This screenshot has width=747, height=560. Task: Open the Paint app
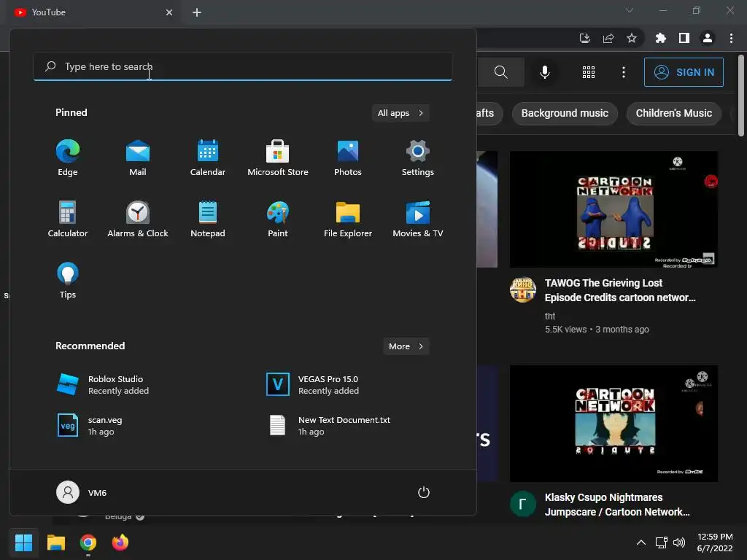(278, 219)
